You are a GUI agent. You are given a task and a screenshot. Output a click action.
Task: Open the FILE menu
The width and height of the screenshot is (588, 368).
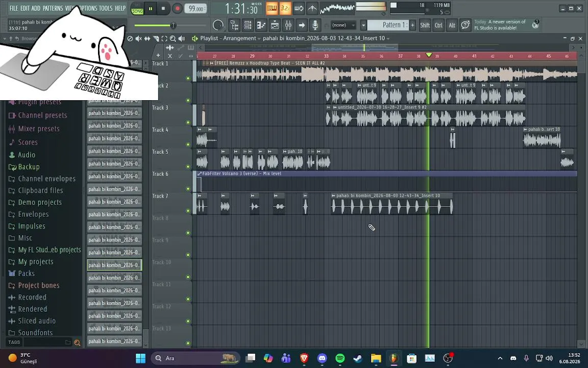(14, 8)
